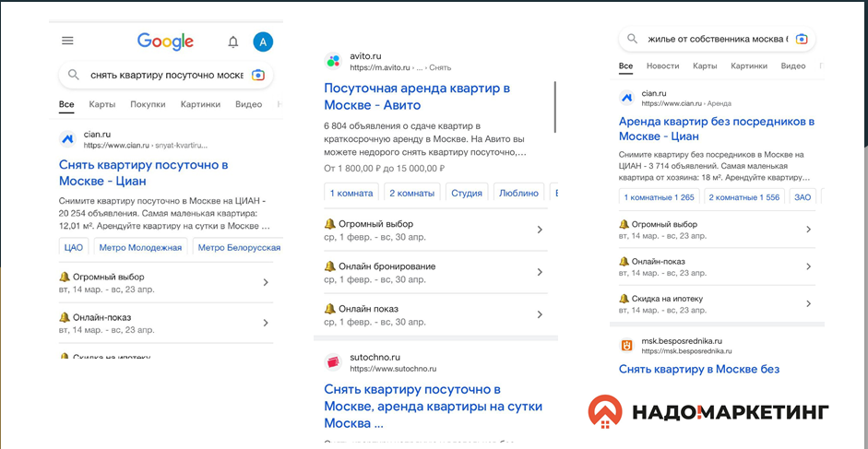Click the '1 комнатные 1 265' chip
The image size is (868, 449).
click(659, 197)
